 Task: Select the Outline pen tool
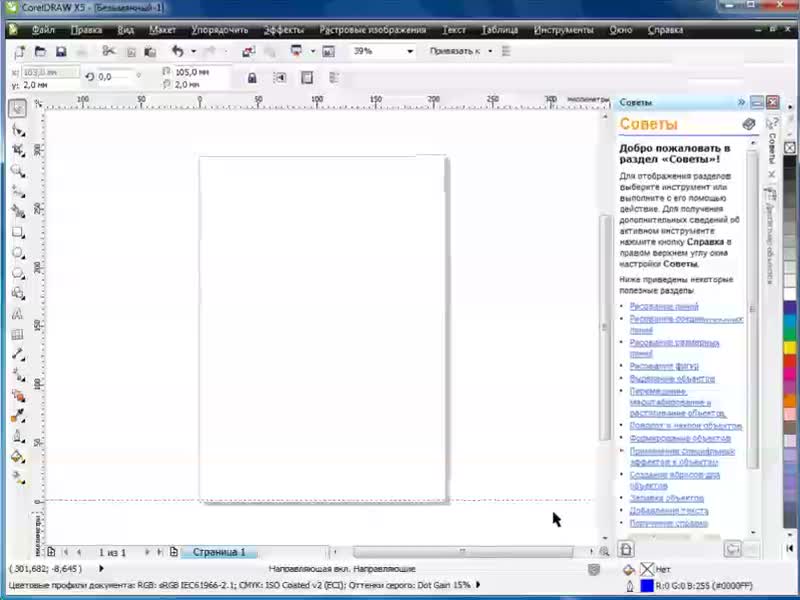click(18, 436)
